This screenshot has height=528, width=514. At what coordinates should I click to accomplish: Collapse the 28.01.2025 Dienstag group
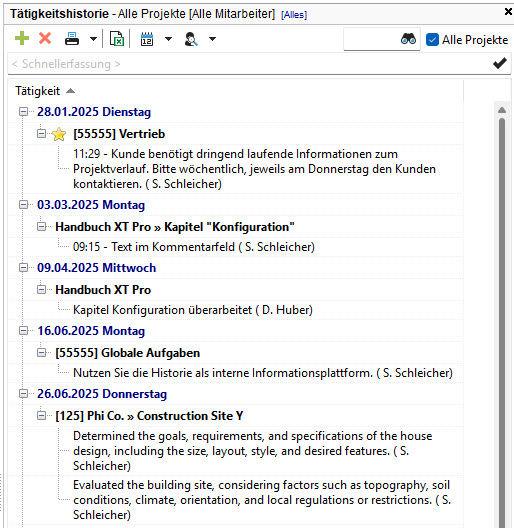[23, 112]
